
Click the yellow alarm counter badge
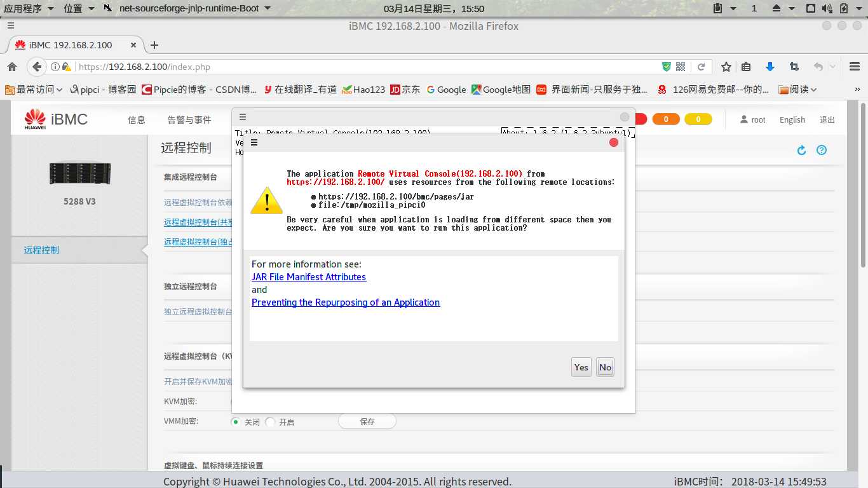698,119
